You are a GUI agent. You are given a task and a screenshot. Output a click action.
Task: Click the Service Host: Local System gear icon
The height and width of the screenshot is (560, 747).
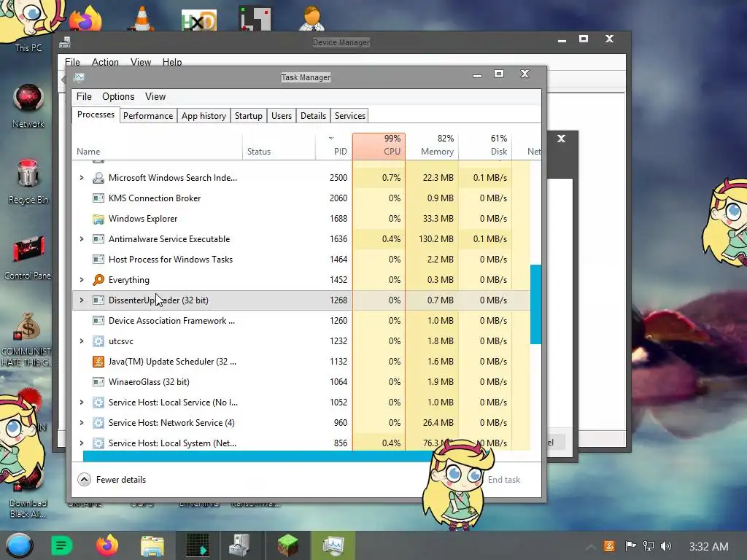coord(98,443)
